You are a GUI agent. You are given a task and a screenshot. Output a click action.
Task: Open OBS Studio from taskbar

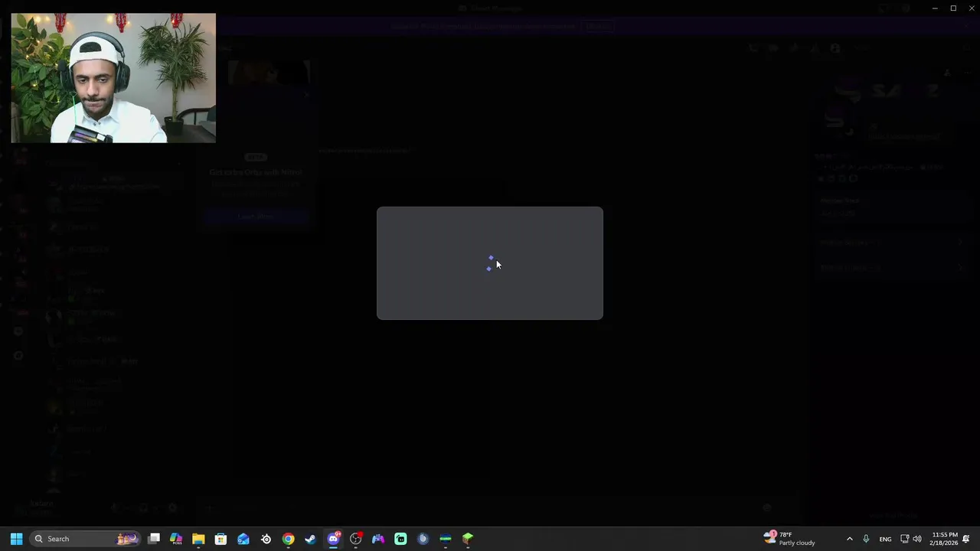point(355,539)
